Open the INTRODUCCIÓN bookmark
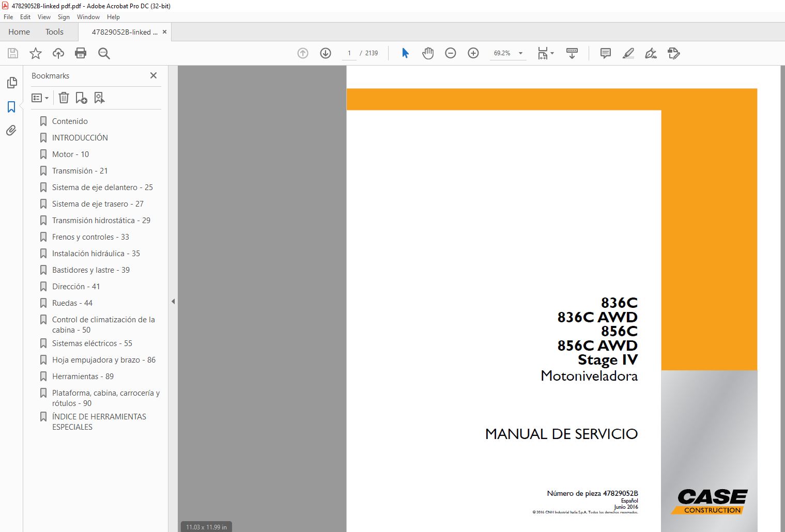 click(x=80, y=138)
